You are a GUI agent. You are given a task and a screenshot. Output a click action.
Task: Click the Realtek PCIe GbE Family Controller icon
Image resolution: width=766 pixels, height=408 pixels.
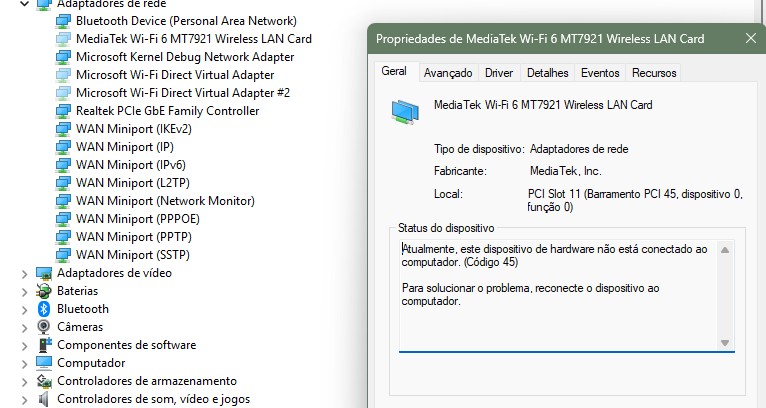coord(63,111)
